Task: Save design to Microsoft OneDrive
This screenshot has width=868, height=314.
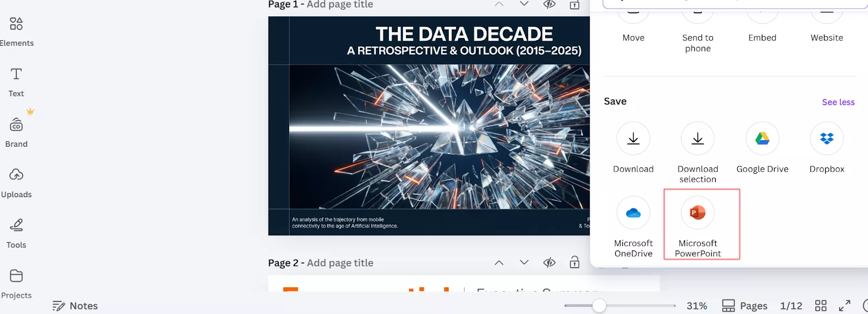Action: point(633,227)
